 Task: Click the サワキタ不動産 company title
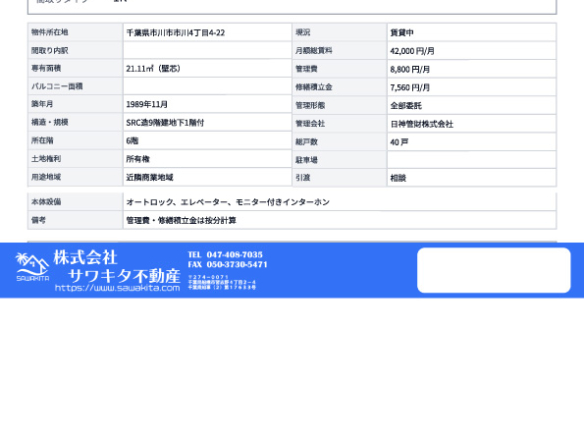tap(124, 276)
